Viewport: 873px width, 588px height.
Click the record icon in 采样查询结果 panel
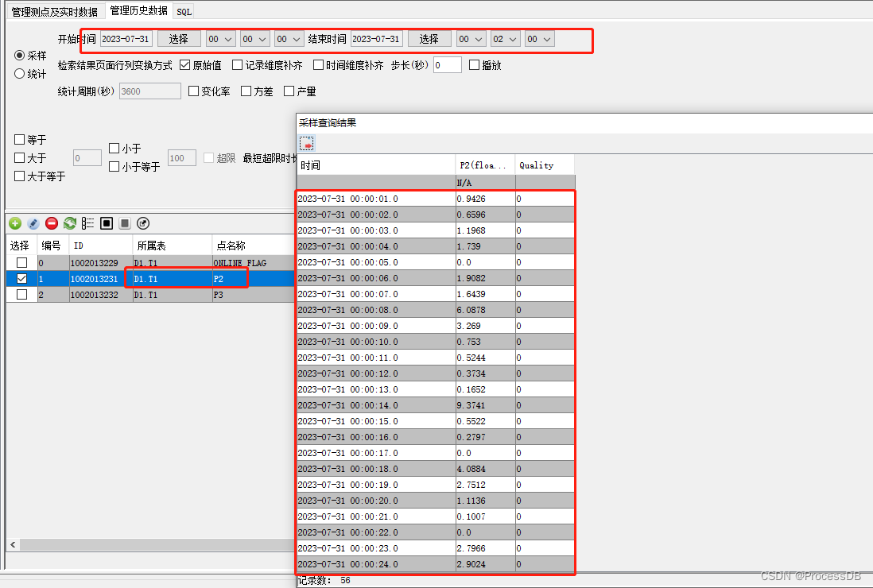pyautogui.click(x=305, y=144)
